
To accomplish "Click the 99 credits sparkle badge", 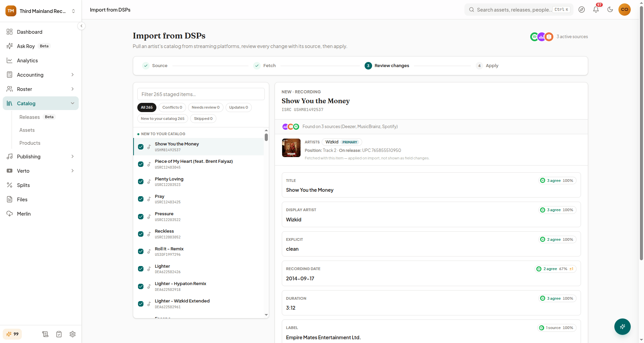I will tap(13, 334).
